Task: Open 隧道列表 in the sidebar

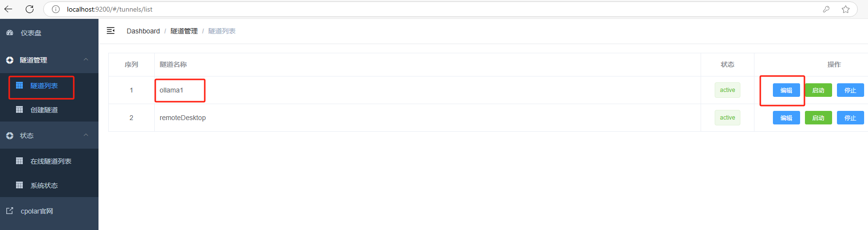Action: (44, 86)
